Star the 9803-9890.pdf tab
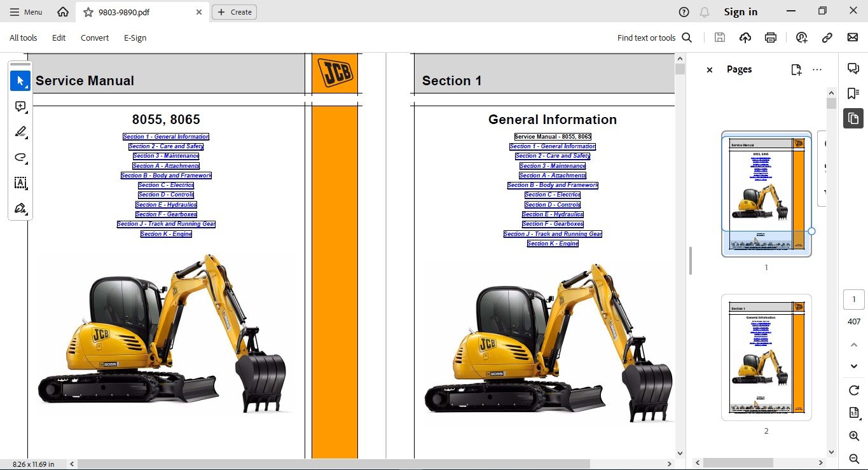 pos(88,12)
